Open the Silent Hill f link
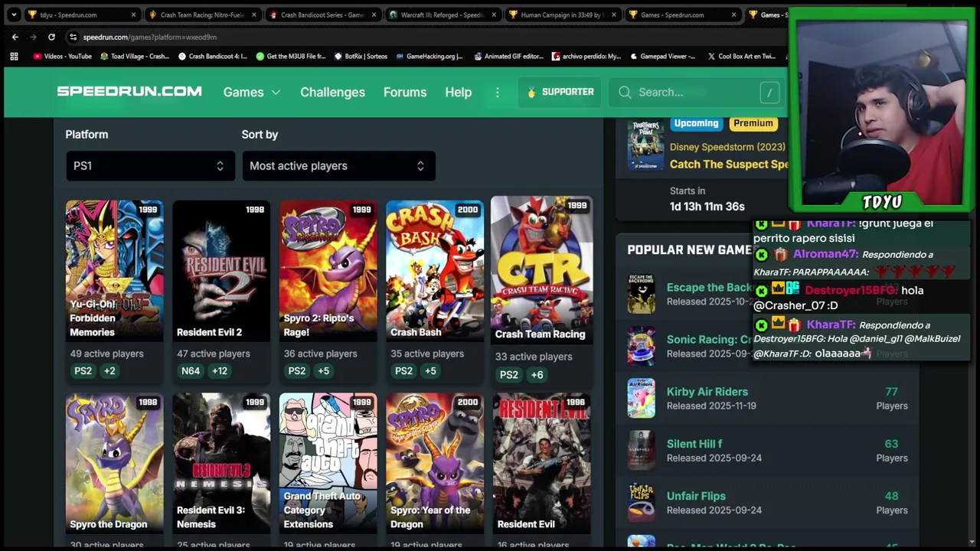The image size is (980, 551). [694, 444]
